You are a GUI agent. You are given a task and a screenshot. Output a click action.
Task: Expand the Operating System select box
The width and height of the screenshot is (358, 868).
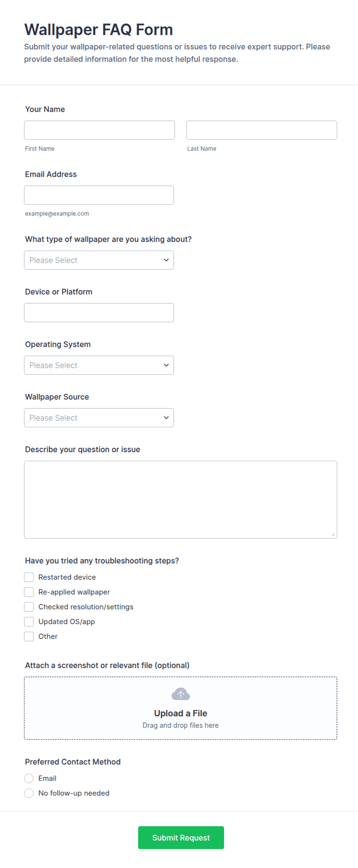tap(99, 365)
